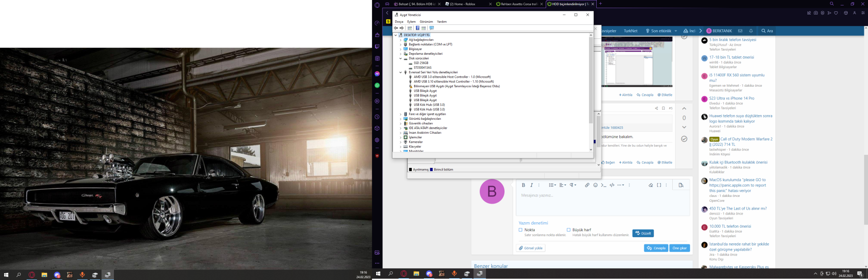Insert a link using the editor's chain icon

587,185
